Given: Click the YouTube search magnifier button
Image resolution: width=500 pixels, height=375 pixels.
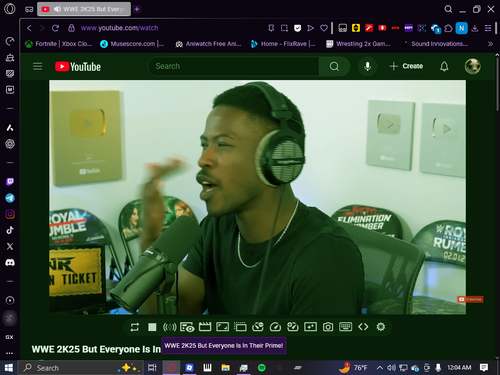Looking at the screenshot, I should point(334,66).
